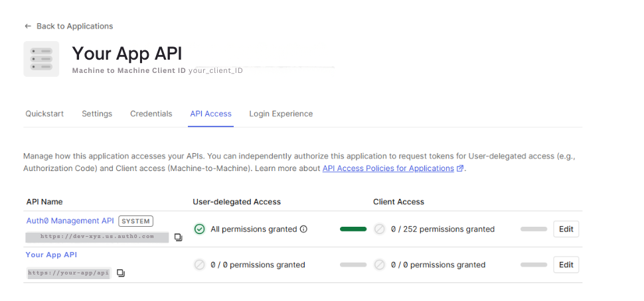
Task: Select the https://your-app/api identifier field
Action: (68, 272)
